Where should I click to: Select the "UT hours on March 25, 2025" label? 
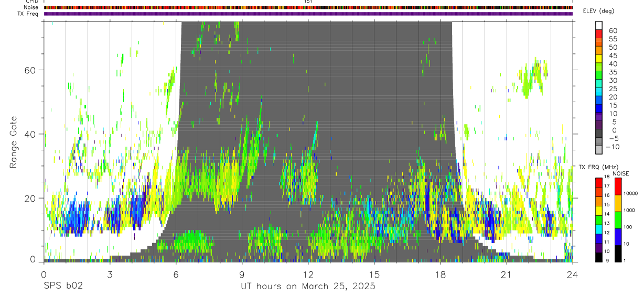pyautogui.click(x=308, y=287)
